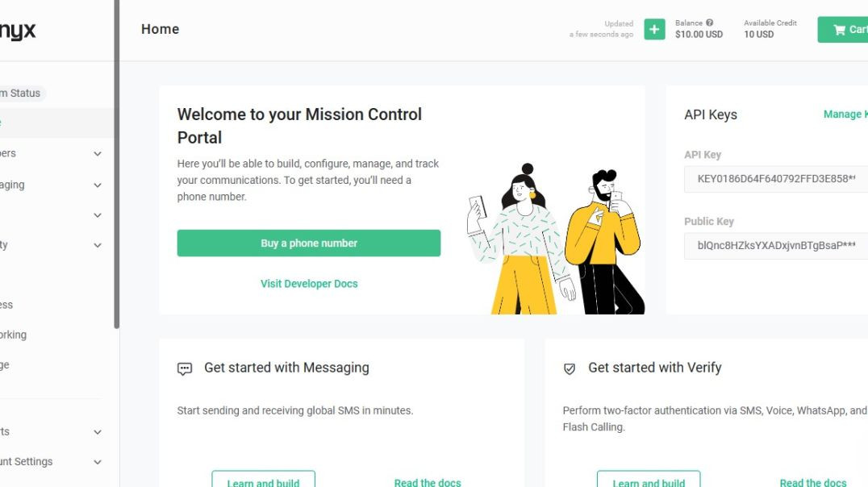Click the Telnyx logo in sidebar
Viewport: 868px width, 487px height.
tap(18, 31)
